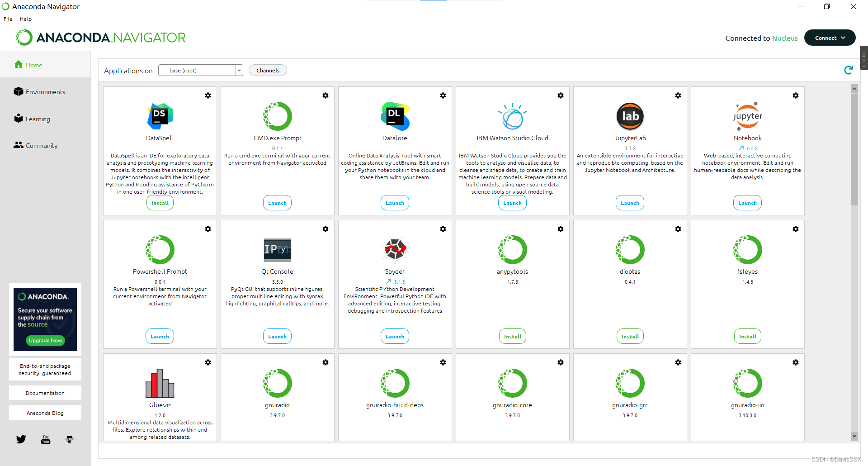Screen dimensions: 868x466
Task: Open the Help menu
Action: (x=26, y=19)
